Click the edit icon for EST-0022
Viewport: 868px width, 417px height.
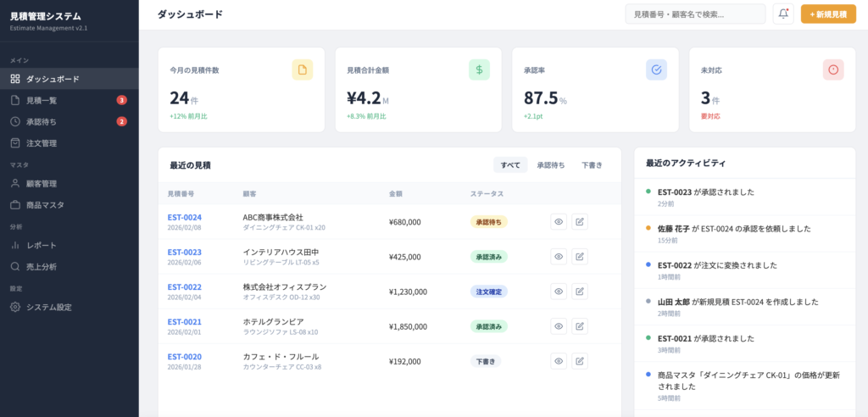[580, 292]
